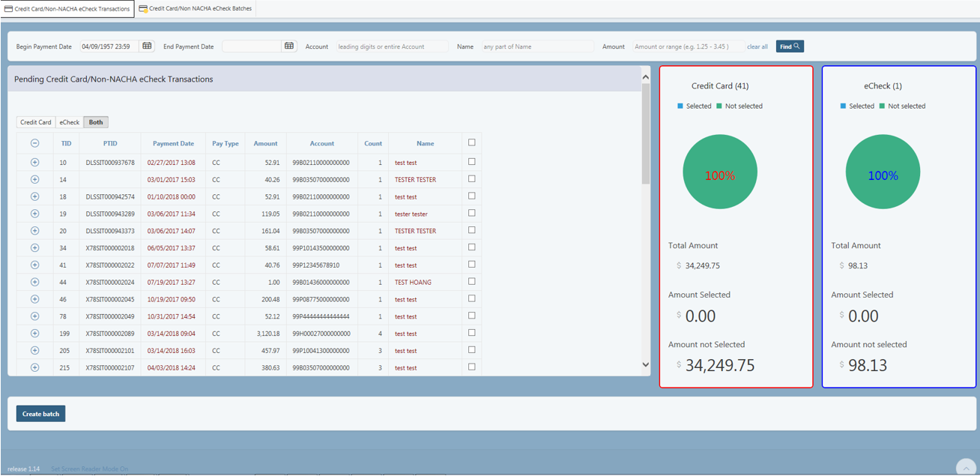Expand details for TID 44 row
Viewport: 980px width, 476px height.
tap(34, 282)
